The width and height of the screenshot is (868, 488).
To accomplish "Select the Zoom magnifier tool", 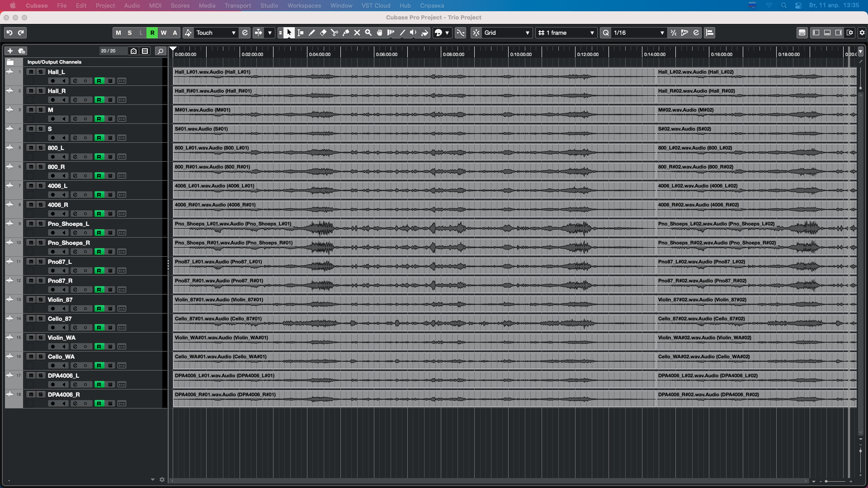I will (x=368, y=33).
